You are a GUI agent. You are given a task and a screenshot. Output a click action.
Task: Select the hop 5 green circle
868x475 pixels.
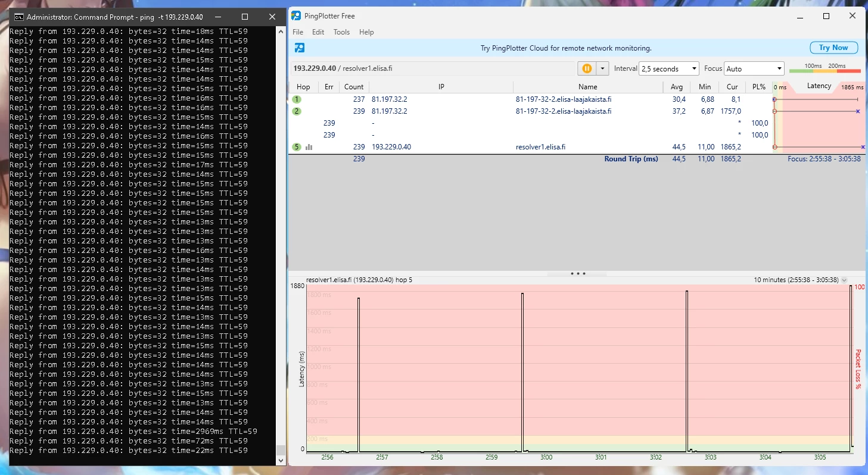(297, 147)
